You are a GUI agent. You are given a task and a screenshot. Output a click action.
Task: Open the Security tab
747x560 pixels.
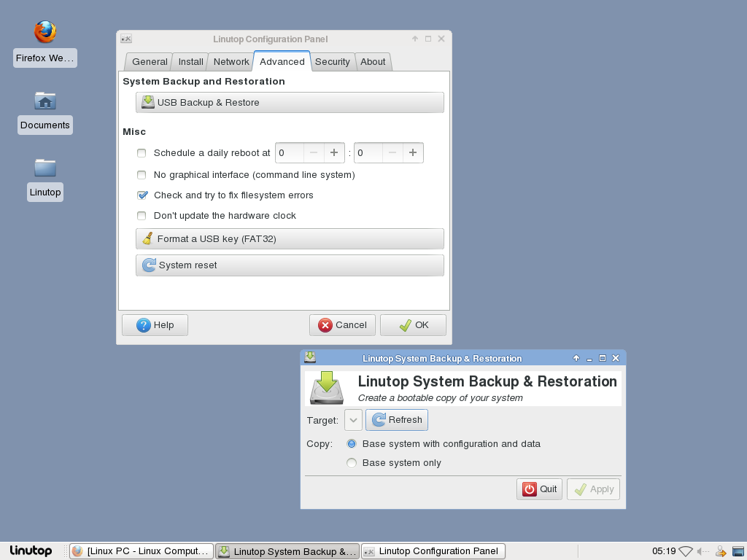(x=333, y=62)
